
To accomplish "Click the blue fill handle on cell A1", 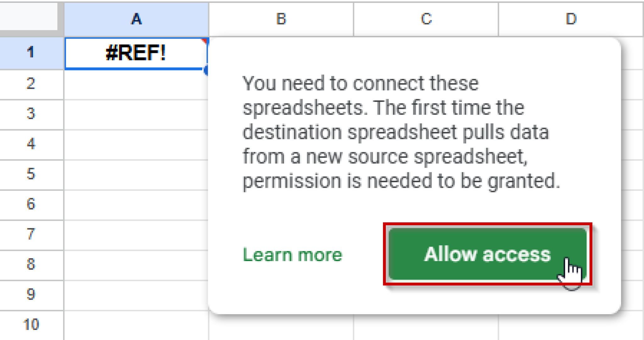I will (x=207, y=70).
